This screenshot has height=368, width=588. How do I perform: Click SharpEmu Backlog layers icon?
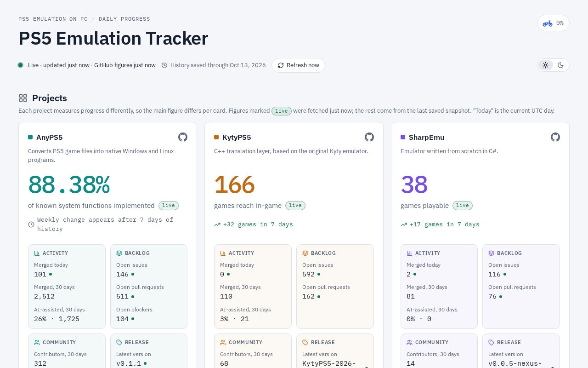pyautogui.click(x=491, y=253)
